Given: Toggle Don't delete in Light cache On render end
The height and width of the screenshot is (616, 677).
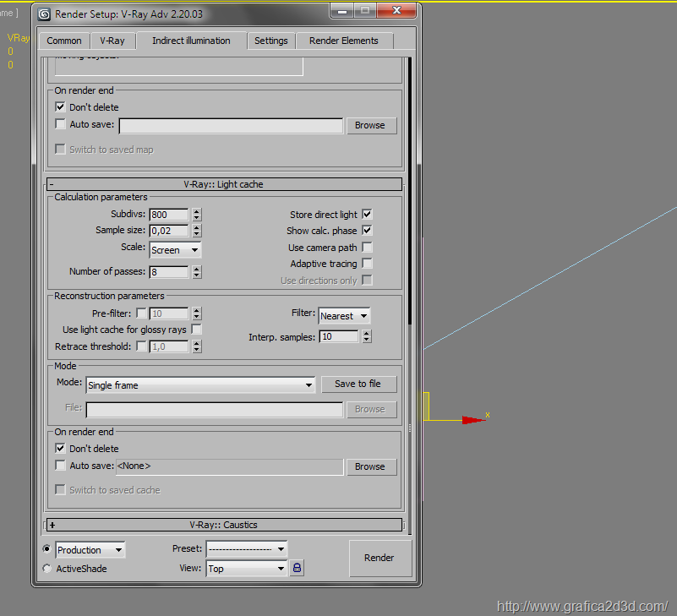Looking at the screenshot, I should coord(60,448).
